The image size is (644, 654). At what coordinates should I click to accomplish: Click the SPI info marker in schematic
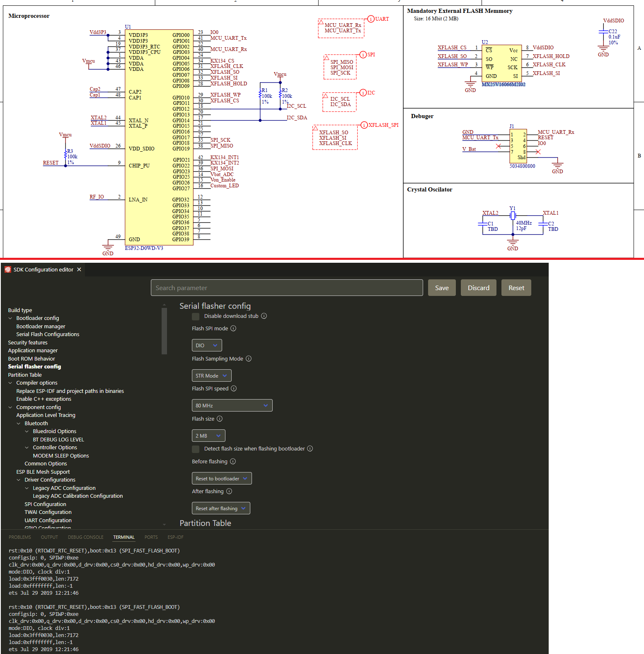click(x=363, y=55)
